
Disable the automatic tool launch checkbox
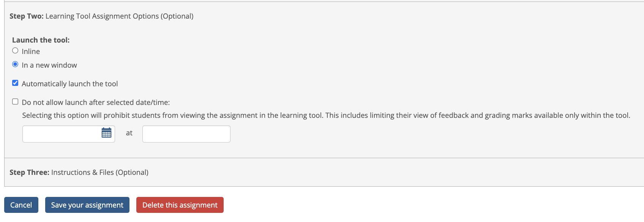point(15,83)
